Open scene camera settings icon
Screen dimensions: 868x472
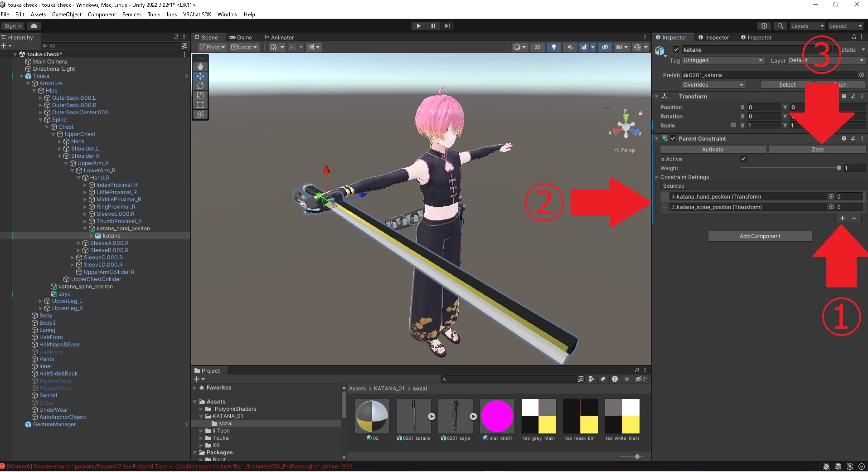(619, 47)
